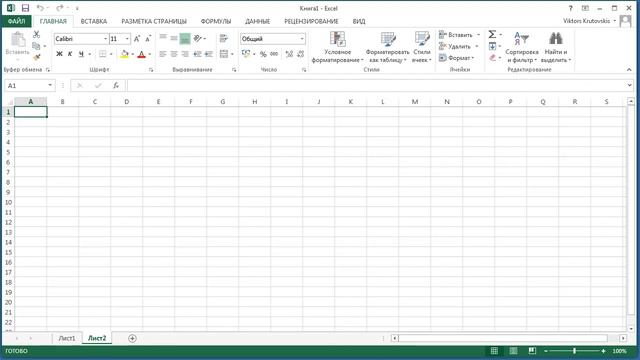Click the zoom slider handle

[x=574, y=351]
